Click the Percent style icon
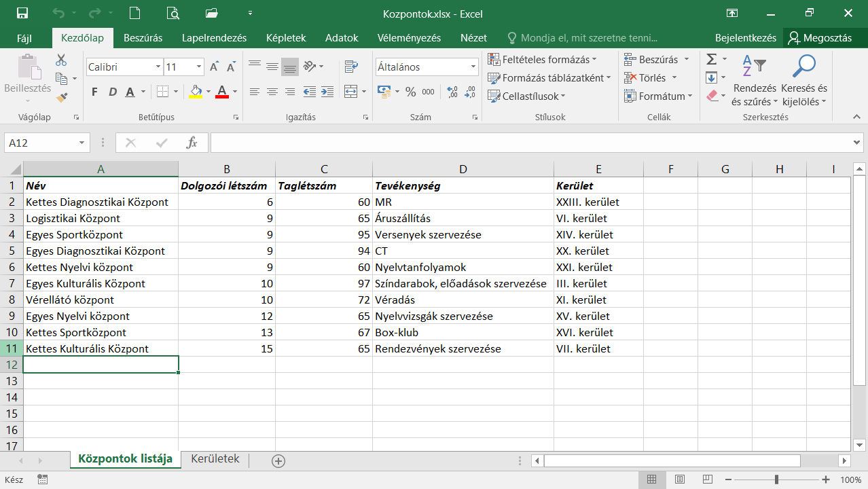Screen dimensions: 868x489 [410, 92]
